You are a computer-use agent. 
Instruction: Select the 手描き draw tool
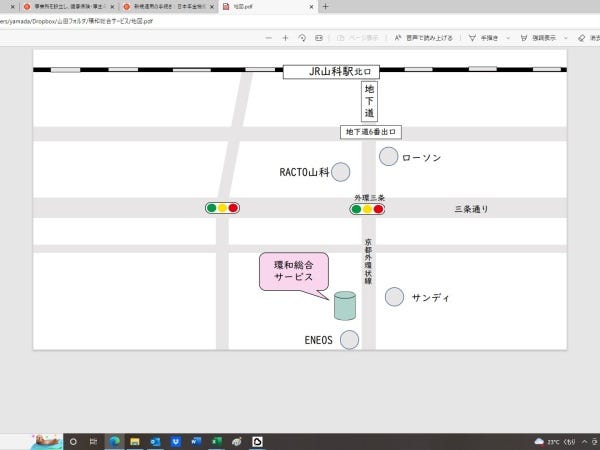point(484,38)
